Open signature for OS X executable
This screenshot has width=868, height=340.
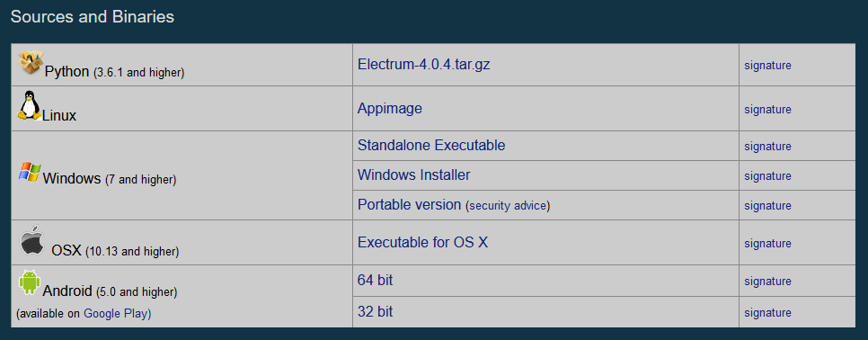click(x=767, y=244)
